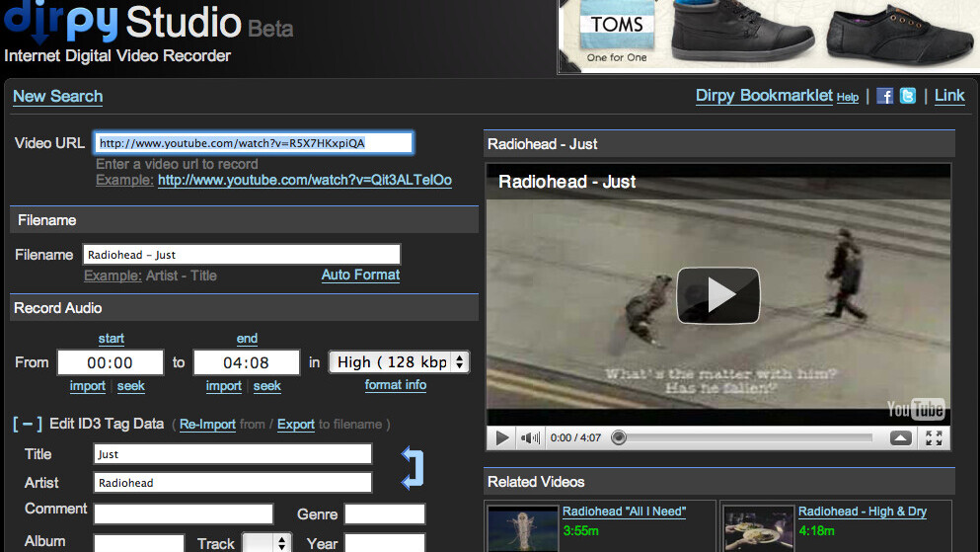Click the Title field containing Just

pos(233,454)
